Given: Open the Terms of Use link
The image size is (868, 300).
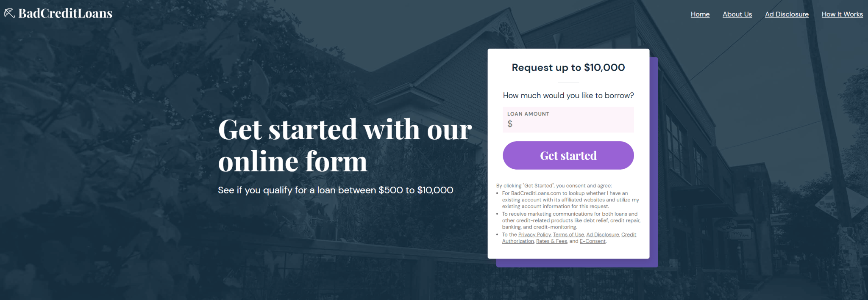Looking at the screenshot, I should (568, 235).
